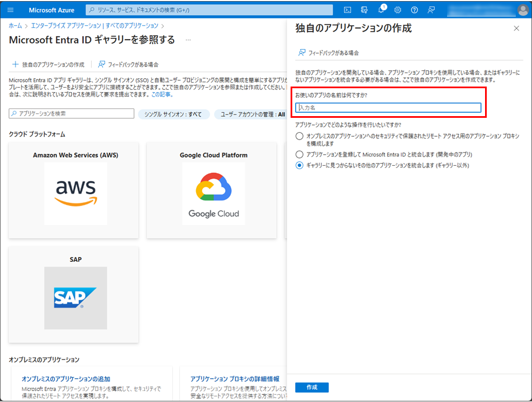Click the user account avatar
532x402 pixels.
(x=522, y=9)
